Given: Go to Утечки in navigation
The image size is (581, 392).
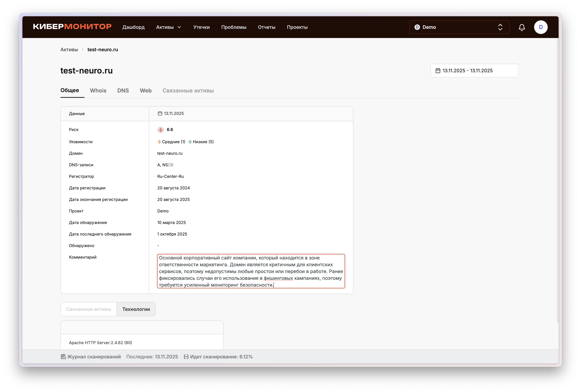Looking at the screenshot, I should [201, 27].
